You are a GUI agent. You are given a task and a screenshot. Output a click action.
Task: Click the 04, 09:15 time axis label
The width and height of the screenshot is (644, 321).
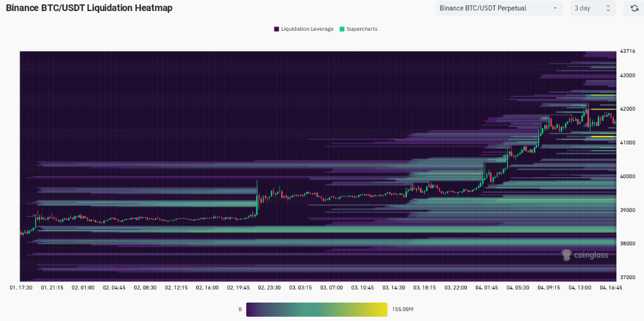coord(549,288)
